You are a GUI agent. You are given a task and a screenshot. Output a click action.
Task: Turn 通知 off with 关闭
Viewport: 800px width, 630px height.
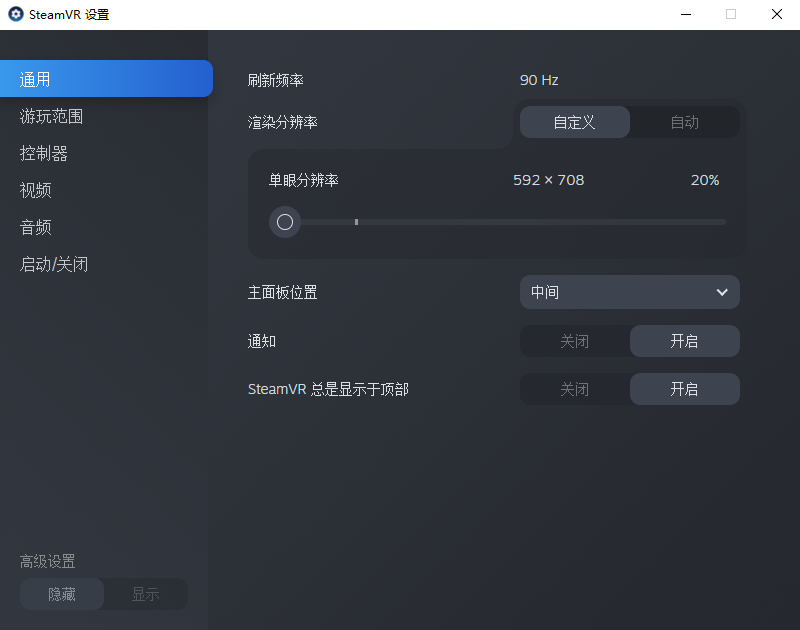click(574, 341)
